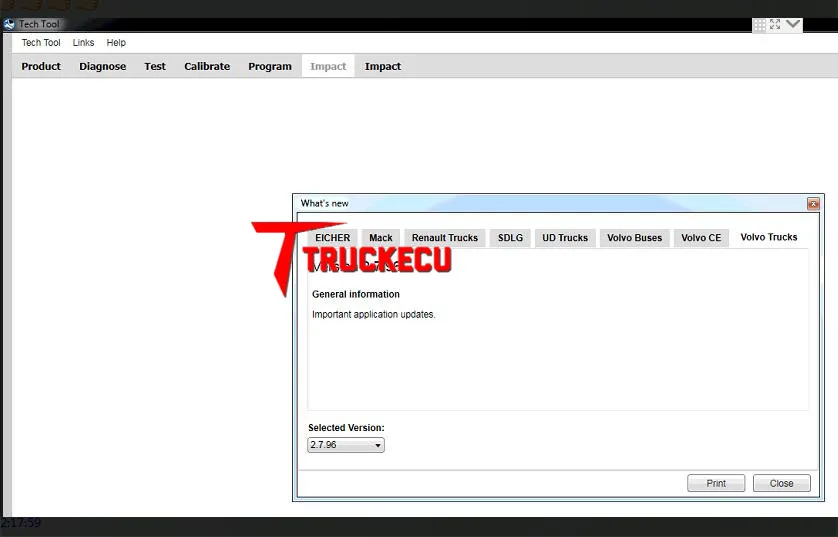Open the SDLG tab
Screen dimensions: 838x537
coord(510,238)
